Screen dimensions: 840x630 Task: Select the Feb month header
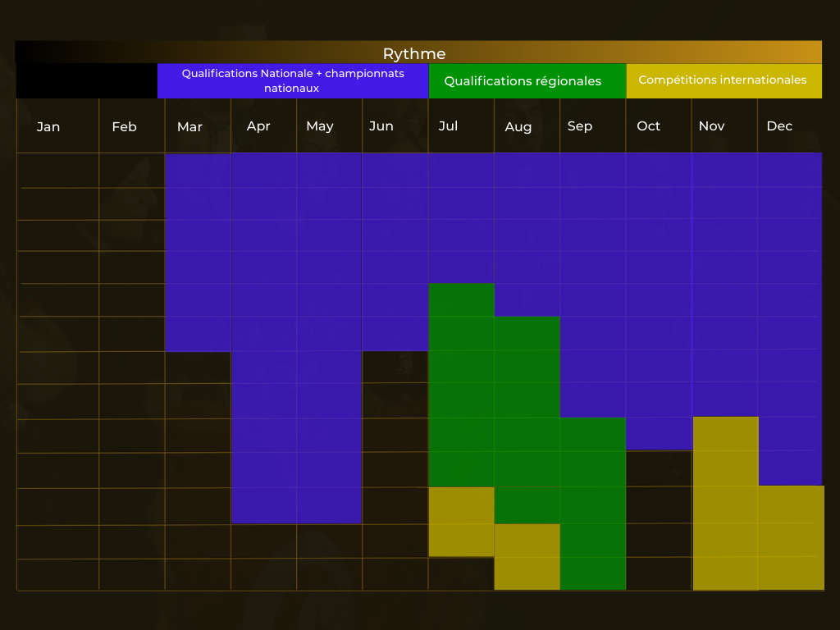click(124, 126)
